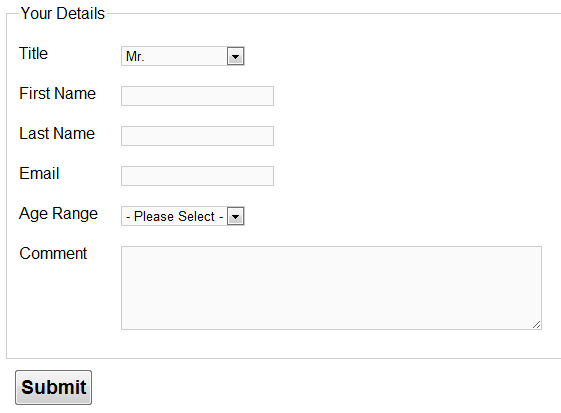
Task: Click blank area beside the Email field
Action: pos(411,176)
